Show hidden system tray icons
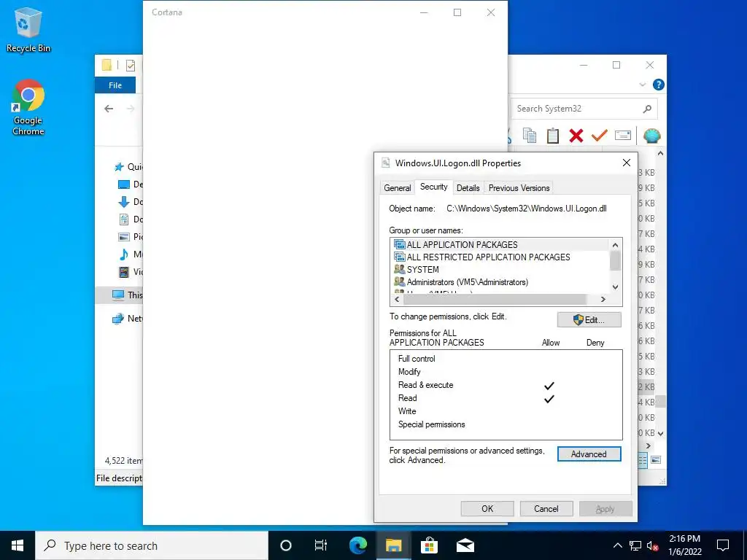 coord(617,545)
